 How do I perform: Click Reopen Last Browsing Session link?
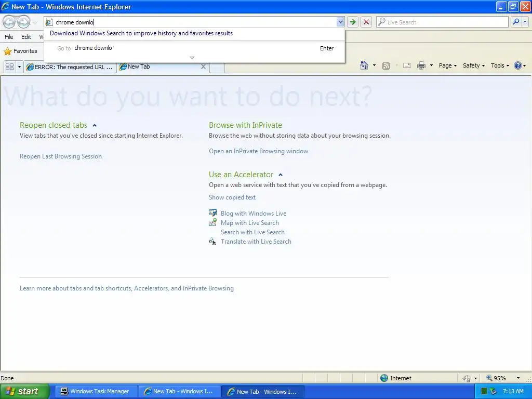[61, 156]
